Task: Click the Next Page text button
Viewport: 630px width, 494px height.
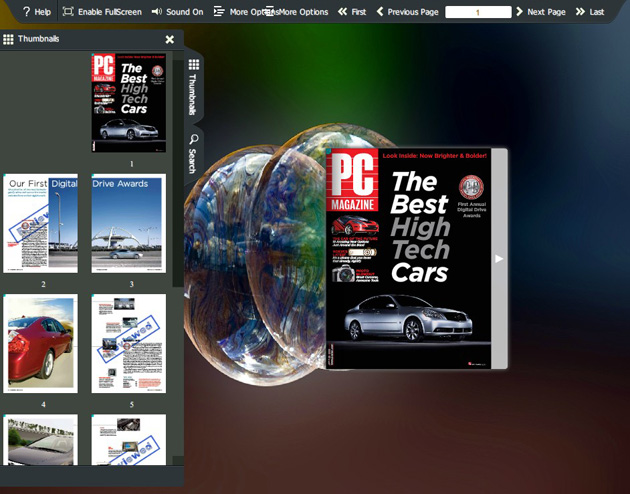Action: click(x=546, y=12)
